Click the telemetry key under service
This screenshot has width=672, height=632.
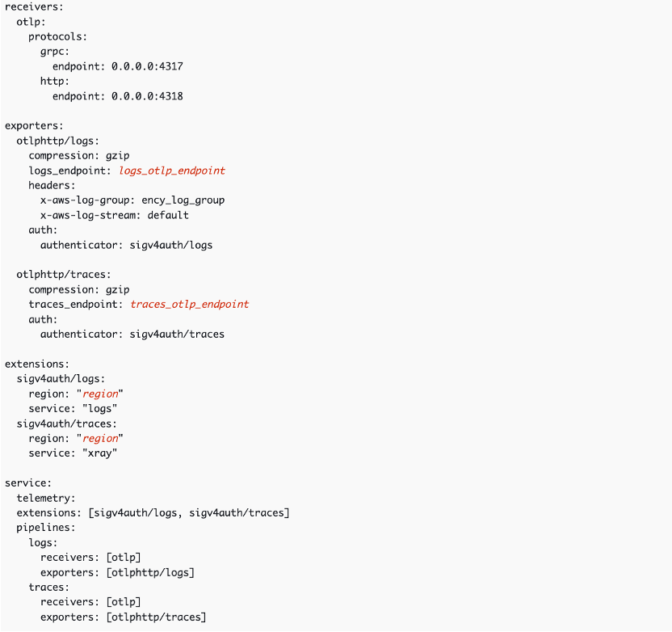point(46,498)
